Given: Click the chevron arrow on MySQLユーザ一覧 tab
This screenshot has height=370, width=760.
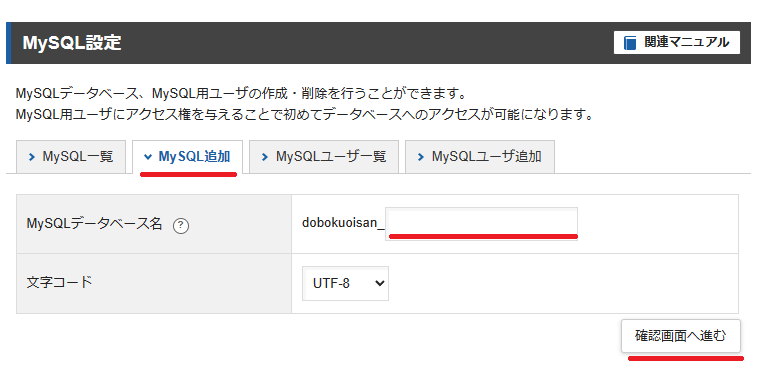Looking at the screenshot, I should point(265,157).
